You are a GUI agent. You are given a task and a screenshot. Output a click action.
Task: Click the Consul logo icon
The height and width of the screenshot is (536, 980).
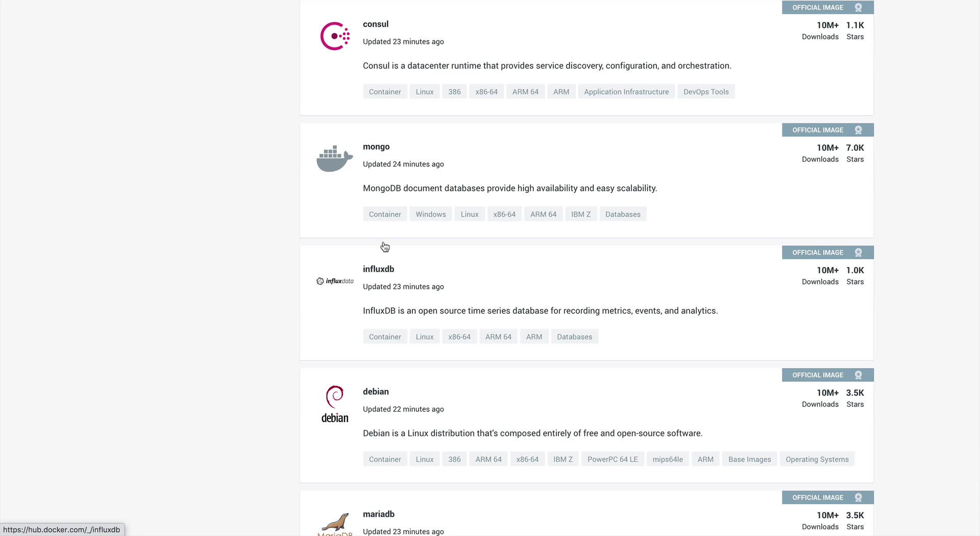[x=335, y=36]
